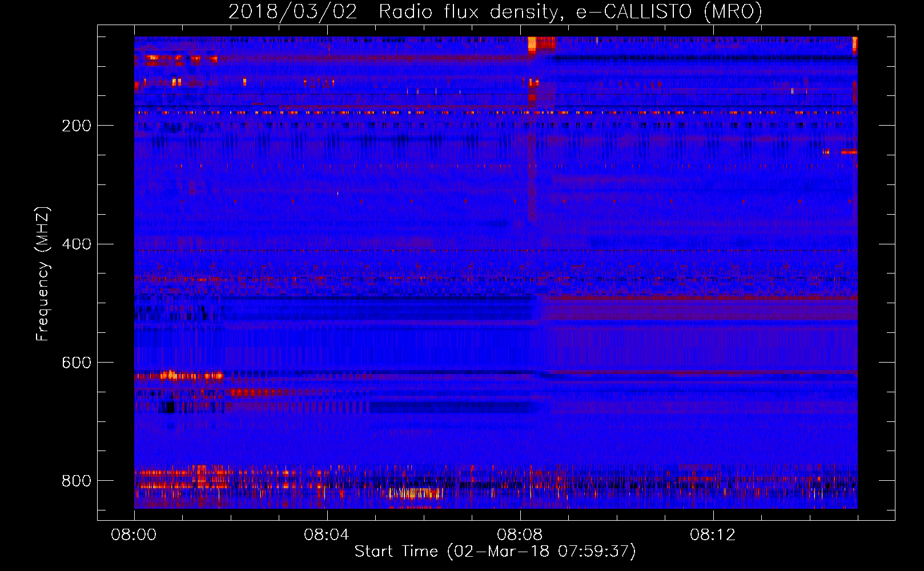Screen dimensions: 924x571
Task: Click the 200 frequency tick label
Action: click(77, 126)
